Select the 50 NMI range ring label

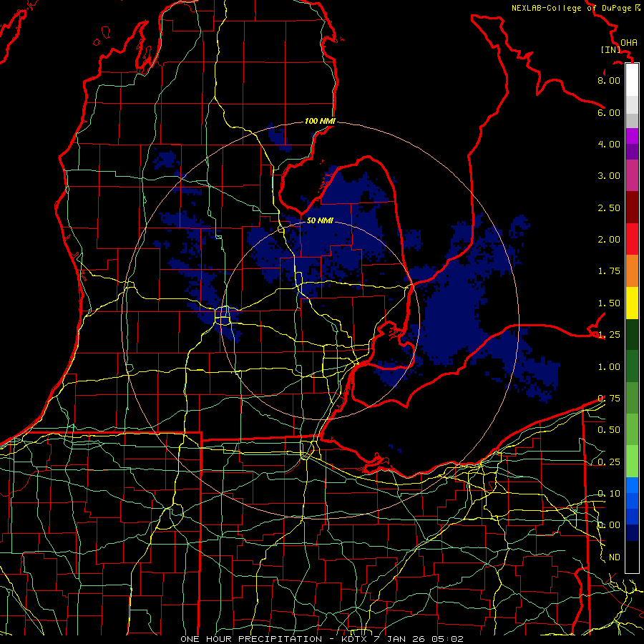click(320, 220)
